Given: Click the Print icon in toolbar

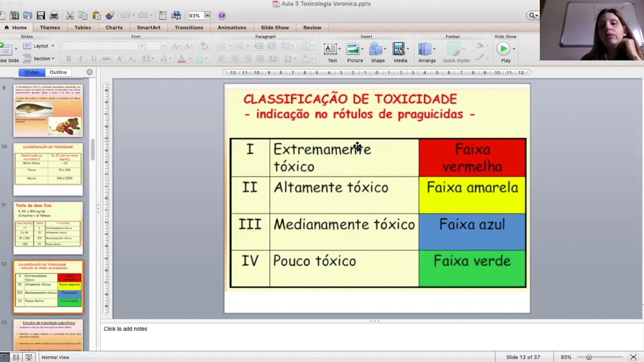Looking at the screenshot, I should tap(54, 16).
